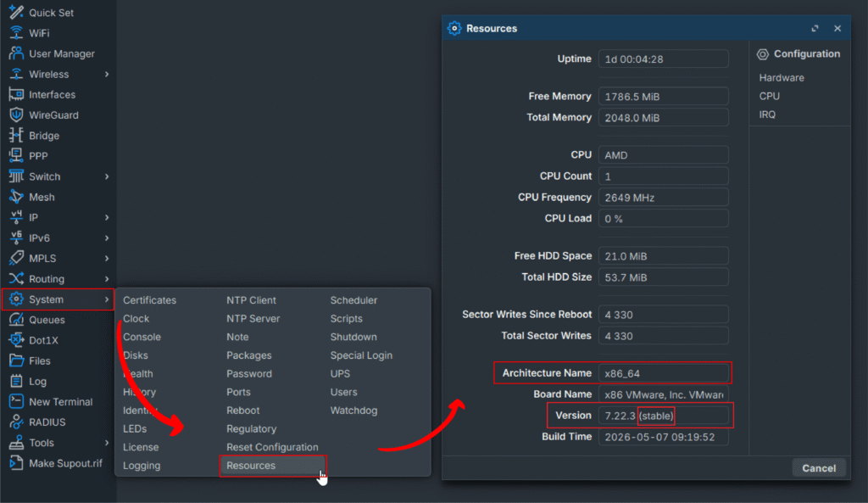Viewport: 868px width, 503px height.
Task: Expand the System submenu arrow
Action: point(107,299)
